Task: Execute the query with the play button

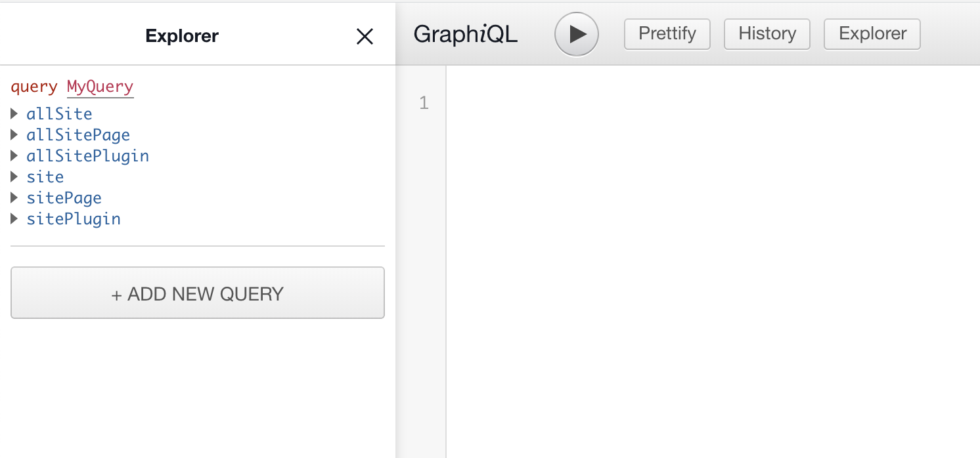Action: [576, 33]
